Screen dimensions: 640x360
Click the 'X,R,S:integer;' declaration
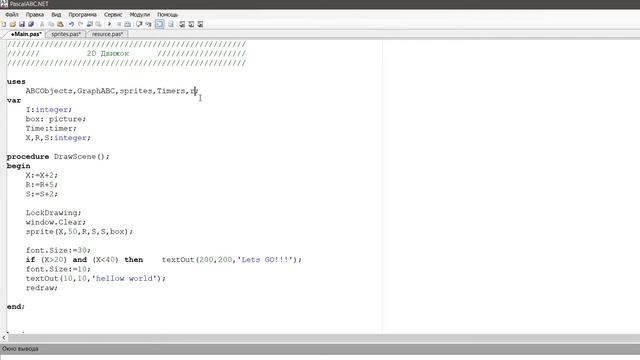point(58,138)
